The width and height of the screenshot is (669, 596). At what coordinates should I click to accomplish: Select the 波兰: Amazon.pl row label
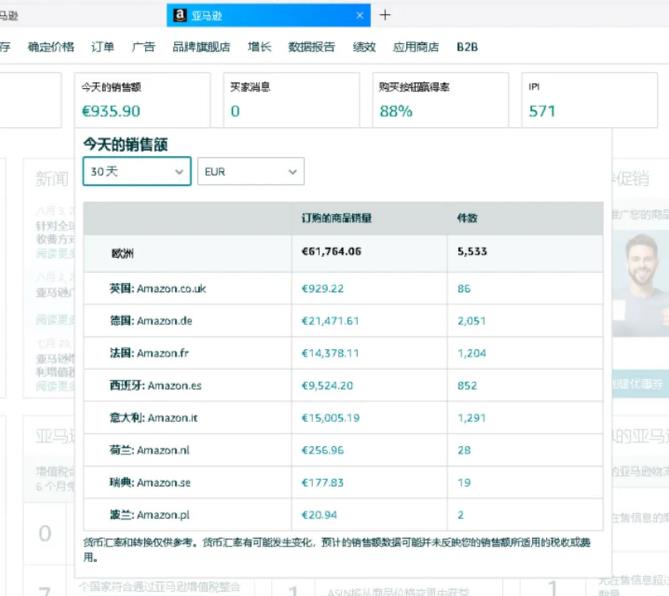point(150,515)
